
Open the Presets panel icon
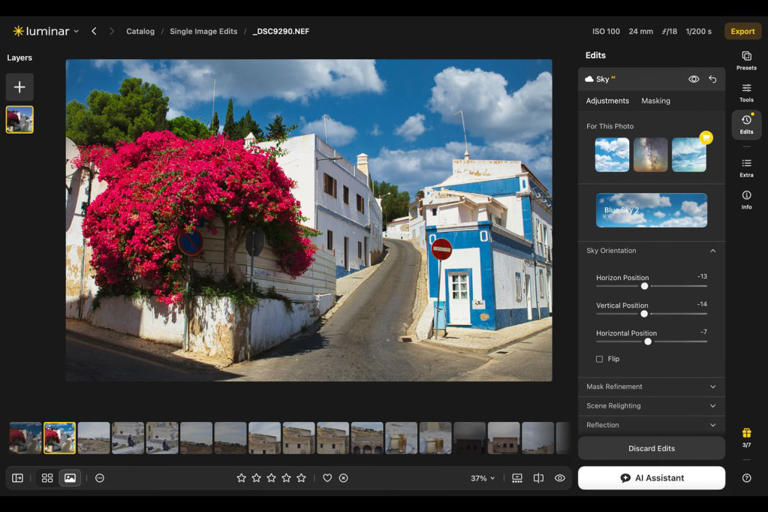746,60
